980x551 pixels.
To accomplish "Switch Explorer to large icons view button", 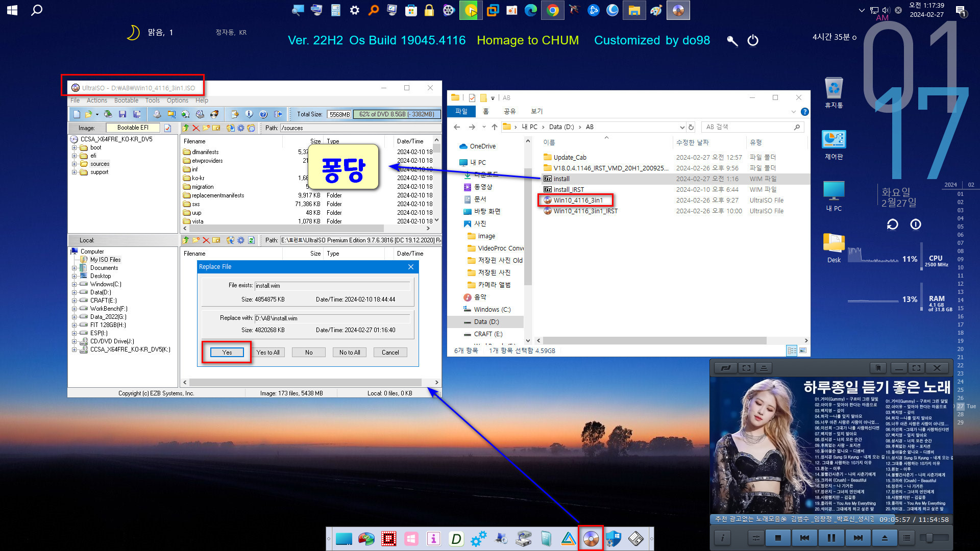I will [x=803, y=350].
